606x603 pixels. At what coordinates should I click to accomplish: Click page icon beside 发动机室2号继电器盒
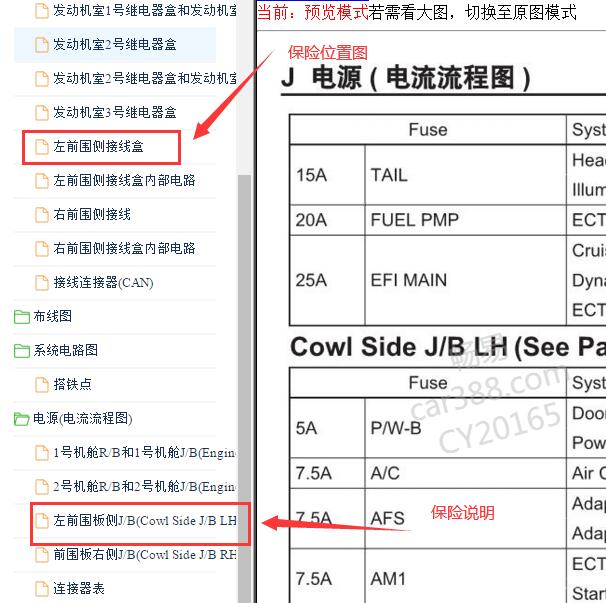point(42,44)
